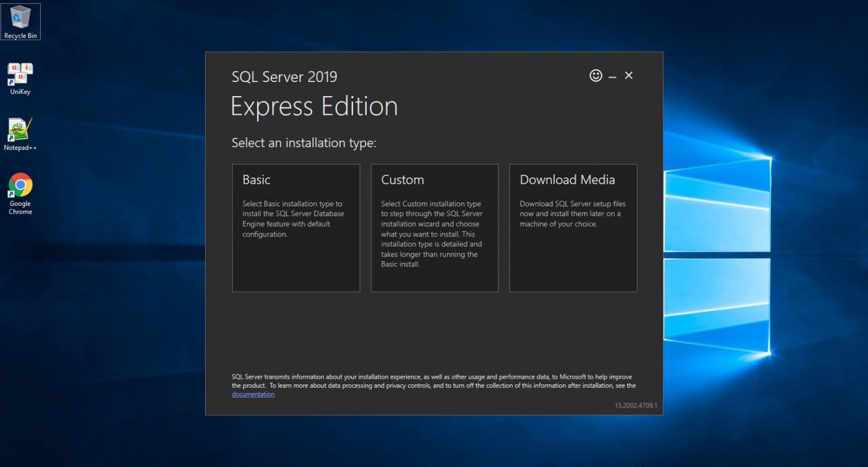Viewport: 868px width, 467px height.
Task: Click the "Express Edition" heading
Action: pyautogui.click(x=314, y=107)
